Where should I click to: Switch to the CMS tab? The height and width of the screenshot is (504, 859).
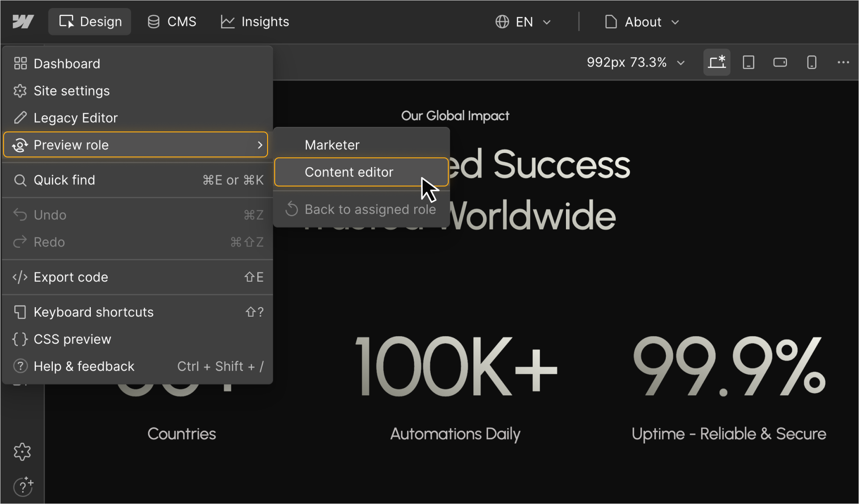tap(172, 21)
